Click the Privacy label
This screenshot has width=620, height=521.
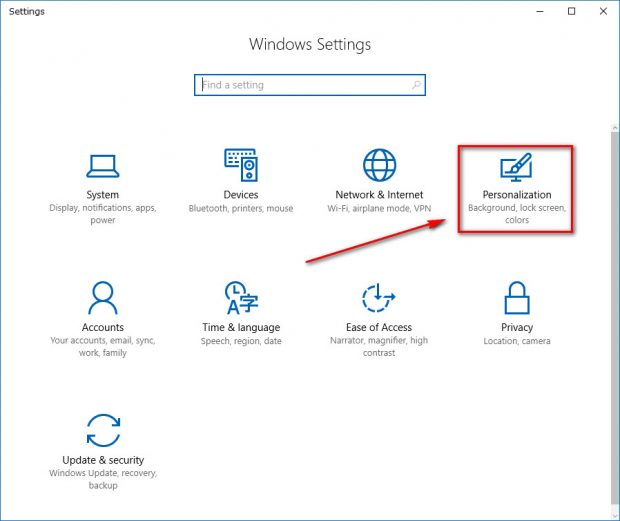click(517, 327)
